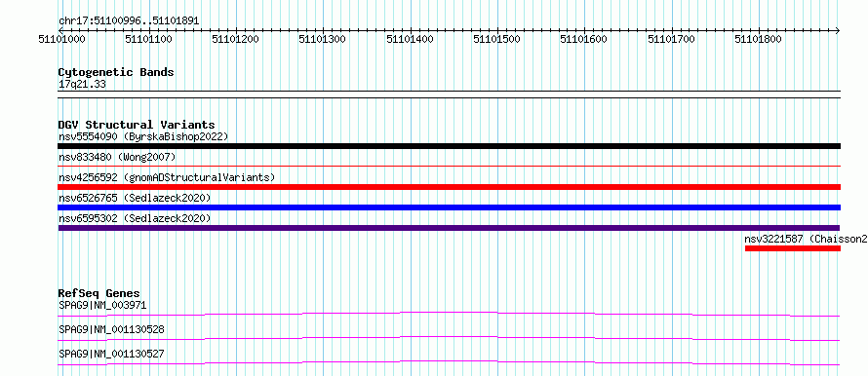868x376 pixels.
Task: Click ruler position 51101000
Action: pos(61,39)
